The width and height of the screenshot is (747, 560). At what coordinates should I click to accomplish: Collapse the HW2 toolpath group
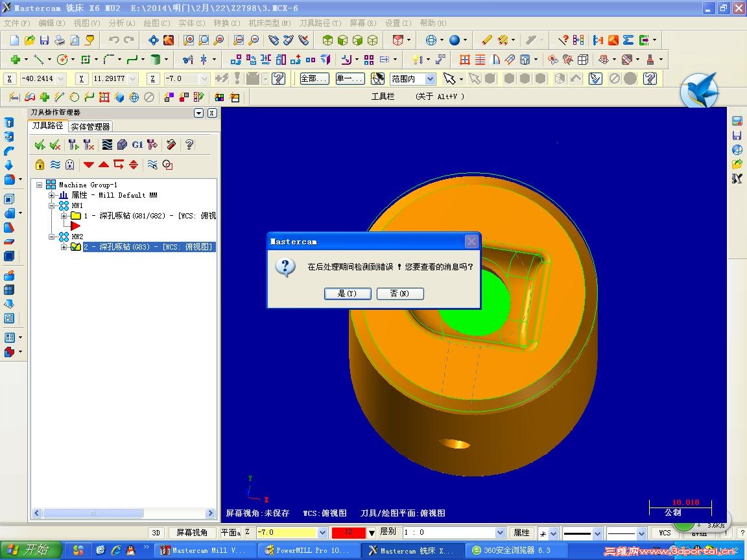click(x=51, y=237)
